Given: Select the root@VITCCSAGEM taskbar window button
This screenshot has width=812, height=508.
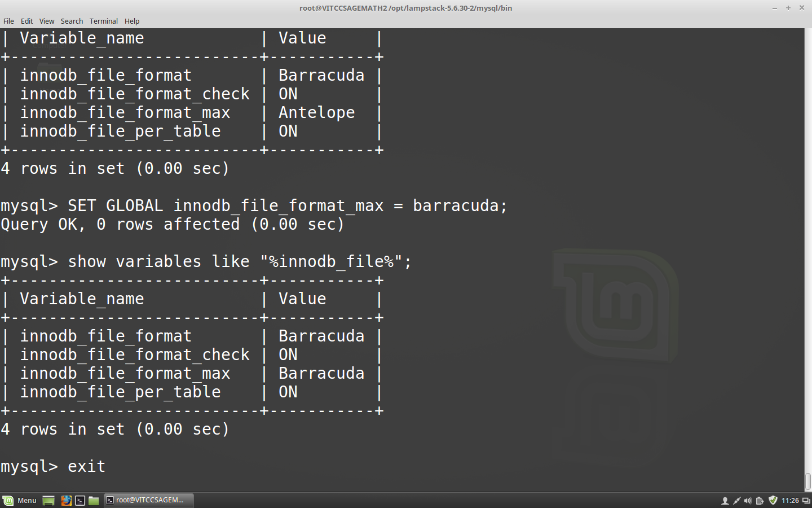Looking at the screenshot, I should (148, 500).
